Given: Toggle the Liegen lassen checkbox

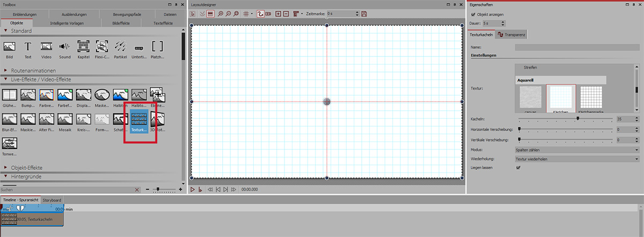Looking at the screenshot, I should [518, 168].
